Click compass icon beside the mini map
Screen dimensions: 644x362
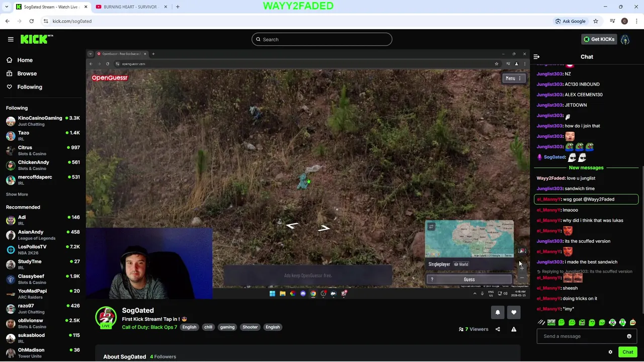point(522,251)
